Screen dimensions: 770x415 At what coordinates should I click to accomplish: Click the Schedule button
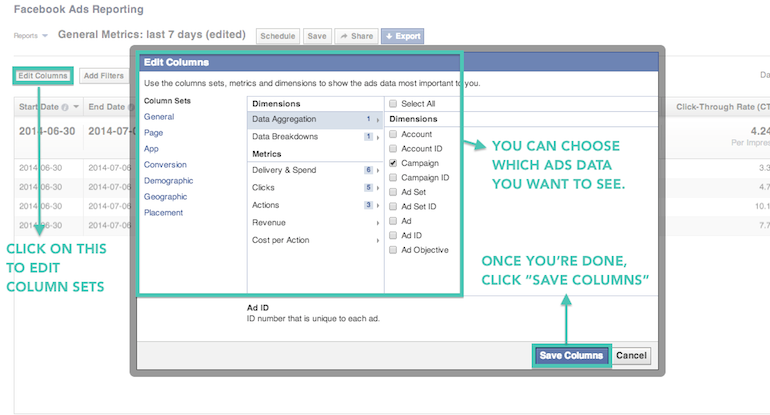point(277,36)
